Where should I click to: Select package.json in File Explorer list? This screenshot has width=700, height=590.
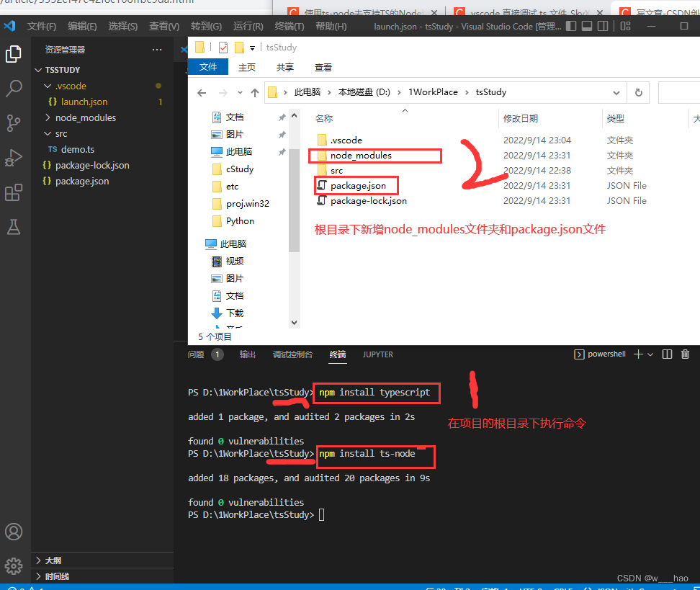(358, 186)
